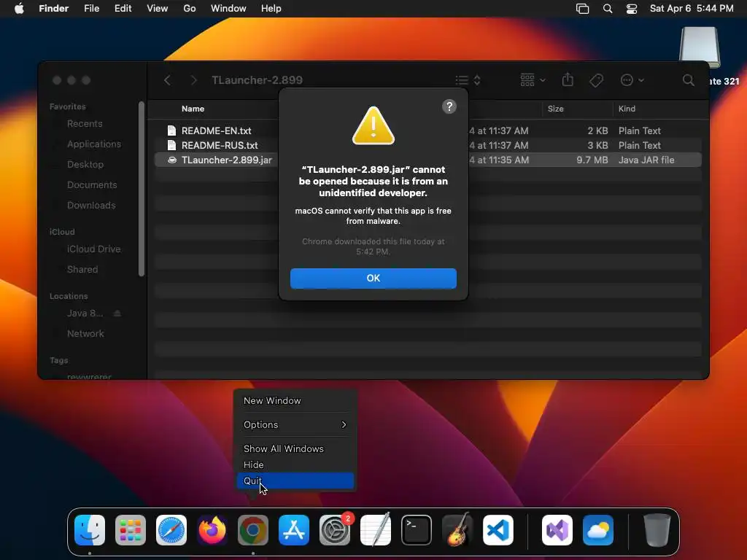The height and width of the screenshot is (560, 747).
Task: Launch Safari from the Dock
Action: 171,530
